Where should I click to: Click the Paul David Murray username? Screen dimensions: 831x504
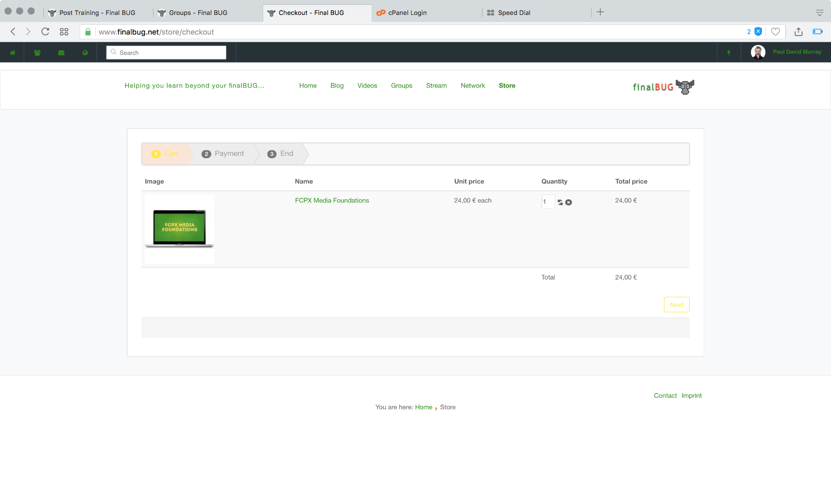click(797, 52)
